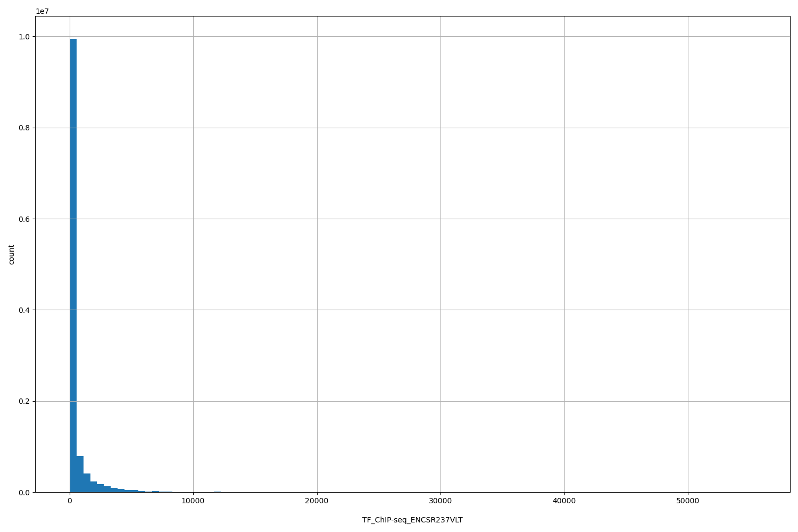This screenshot has height=532, width=798.
Task: Click the 20000 tick mark label
Action: 317,501
